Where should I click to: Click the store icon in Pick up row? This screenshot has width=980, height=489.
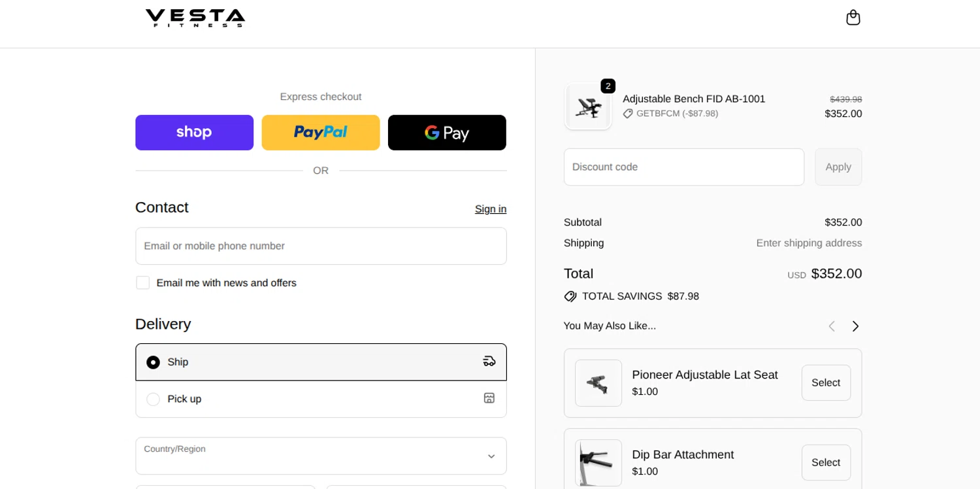489,397
